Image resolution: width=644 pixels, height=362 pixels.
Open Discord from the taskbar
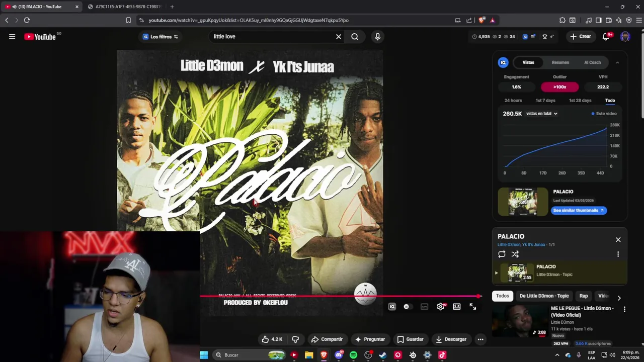click(339, 355)
